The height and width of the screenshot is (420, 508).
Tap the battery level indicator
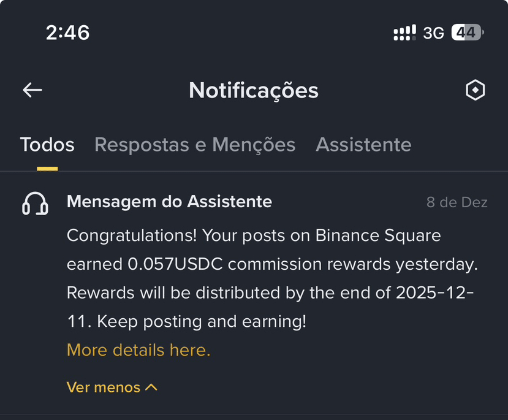(x=468, y=32)
